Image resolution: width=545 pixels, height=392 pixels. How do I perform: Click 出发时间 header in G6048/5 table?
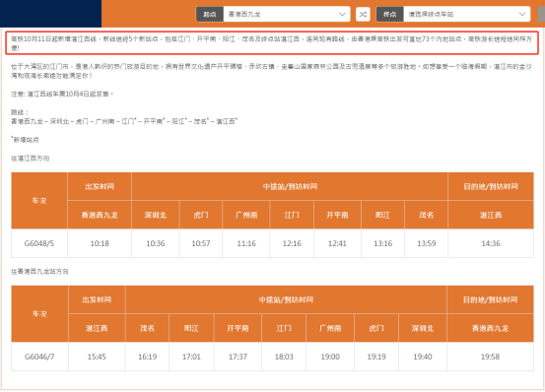(x=100, y=186)
